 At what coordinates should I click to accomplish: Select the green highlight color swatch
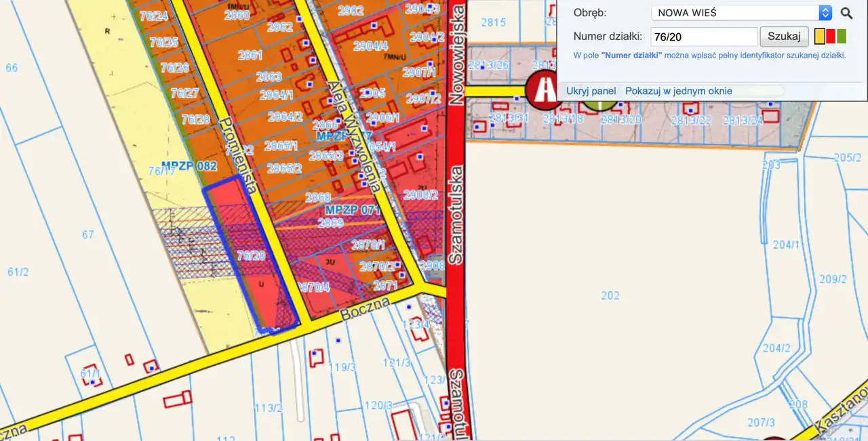click(842, 37)
